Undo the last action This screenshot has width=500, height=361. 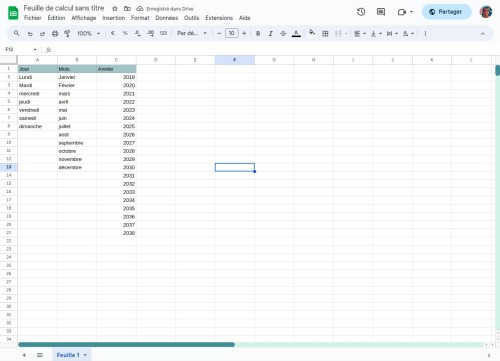[30, 33]
